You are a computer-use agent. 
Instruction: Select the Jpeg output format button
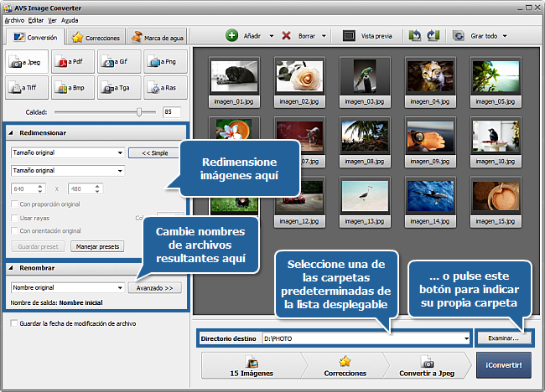point(27,61)
